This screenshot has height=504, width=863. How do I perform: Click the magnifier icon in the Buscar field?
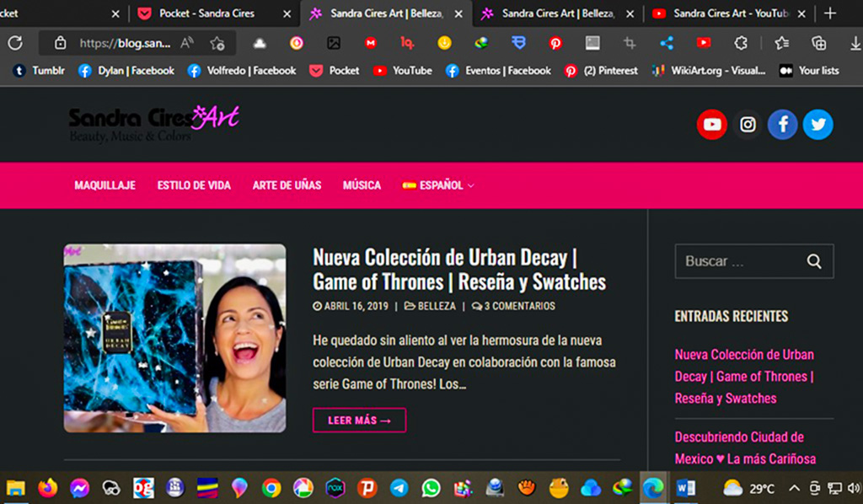tap(812, 261)
